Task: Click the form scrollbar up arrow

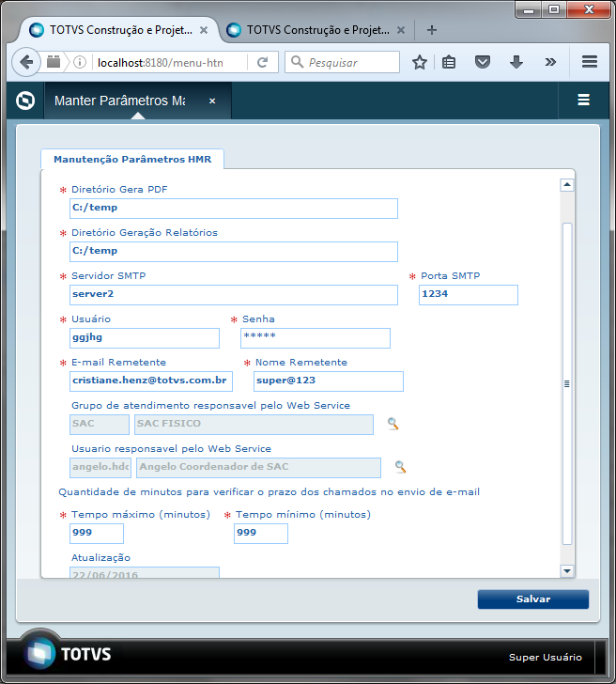Action: tap(567, 185)
